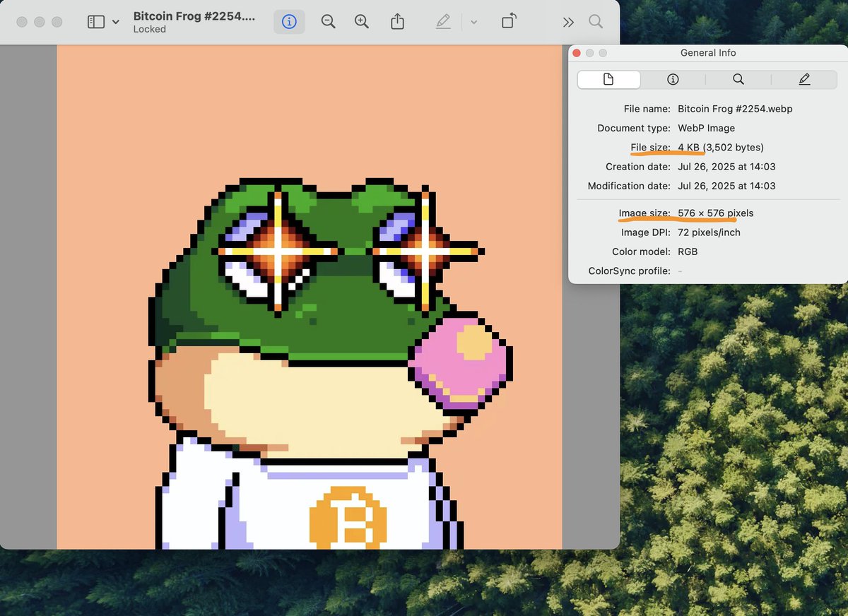
Task: Click the WebP Image document type value
Action: 706,128
